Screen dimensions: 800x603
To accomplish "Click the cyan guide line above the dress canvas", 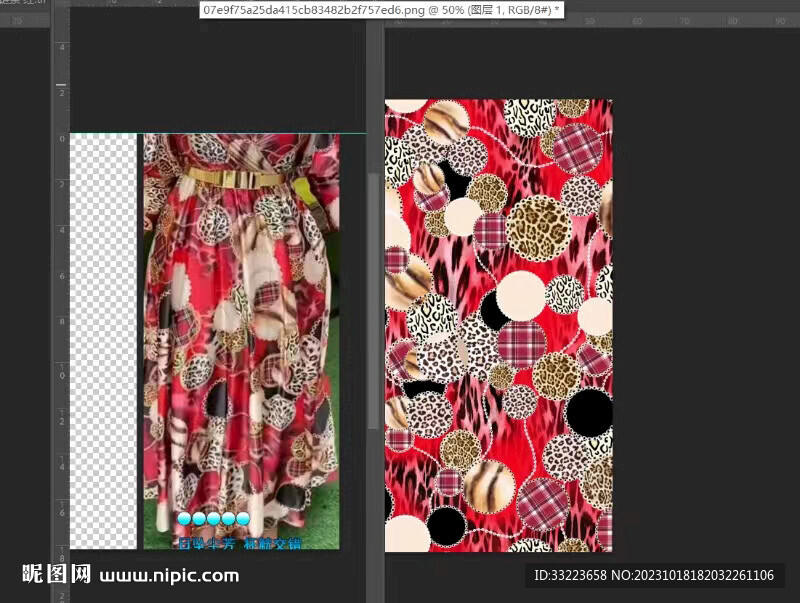I will (x=200, y=134).
